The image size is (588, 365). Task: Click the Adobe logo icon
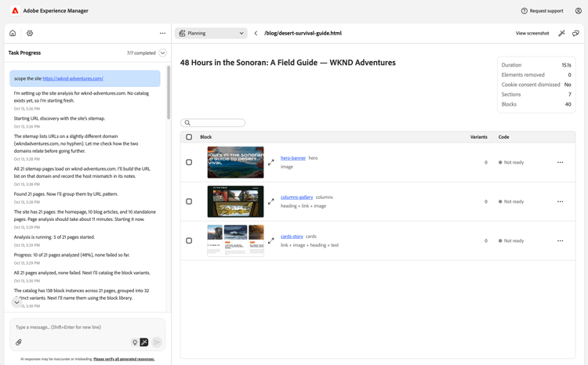click(15, 11)
